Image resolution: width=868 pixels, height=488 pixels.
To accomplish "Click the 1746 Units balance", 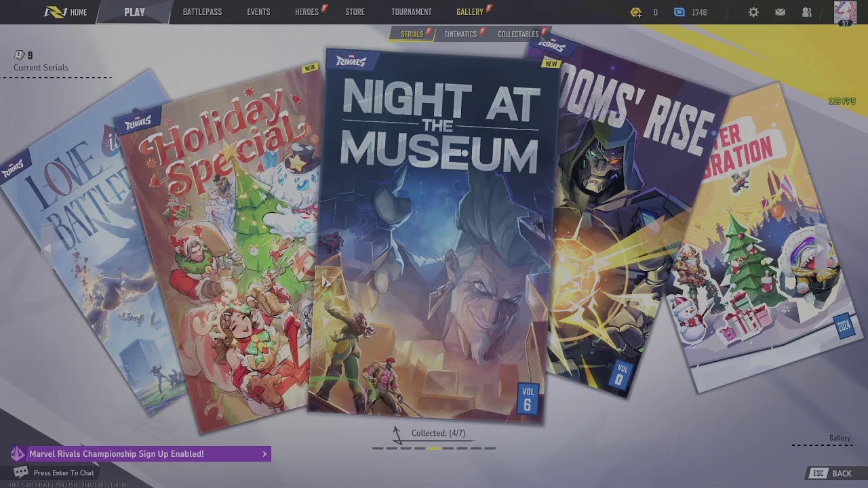I will (x=699, y=12).
